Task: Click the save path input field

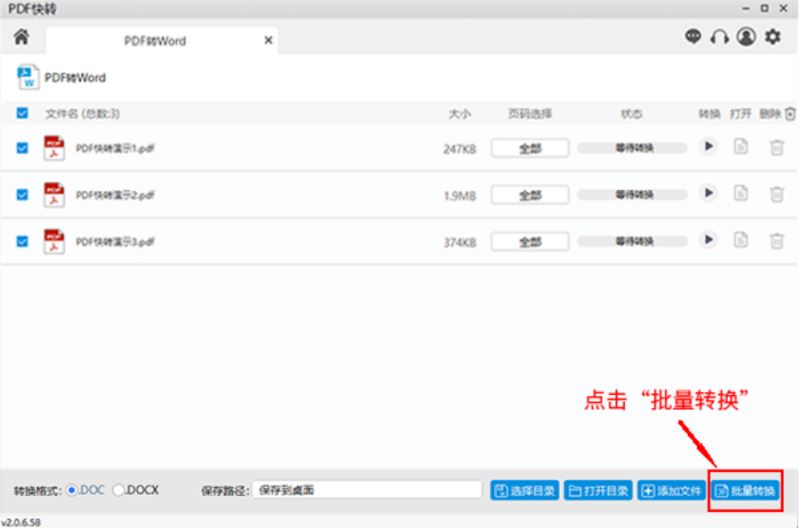Action: (367, 490)
